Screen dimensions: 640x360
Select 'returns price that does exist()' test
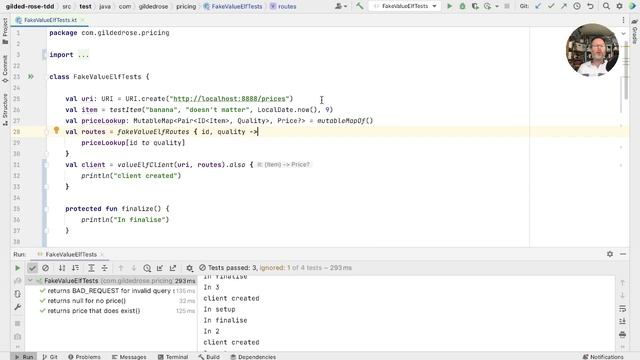pos(94,311)
